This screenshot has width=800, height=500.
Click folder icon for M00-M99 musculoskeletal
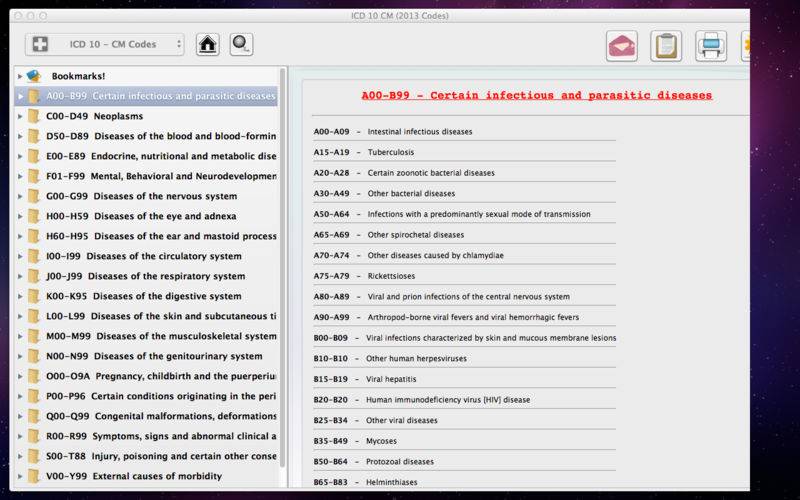(x=34, y=336)
